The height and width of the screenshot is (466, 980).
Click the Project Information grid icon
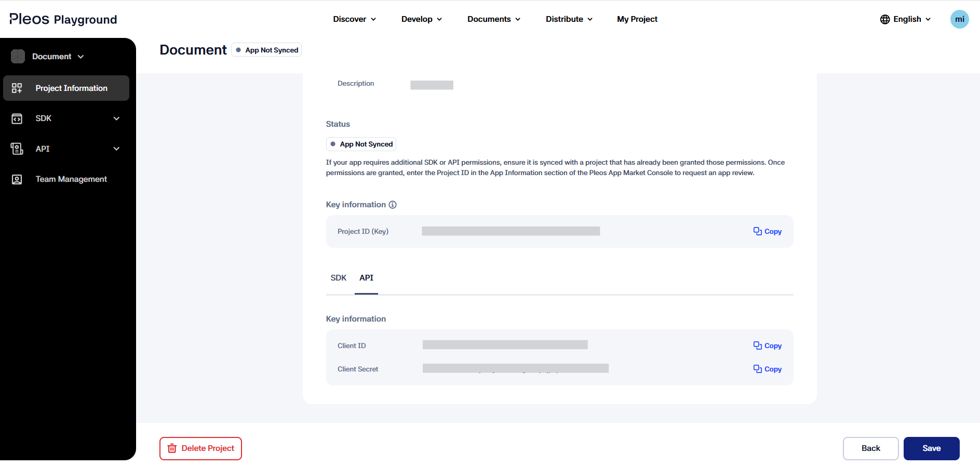click(17, 88)
